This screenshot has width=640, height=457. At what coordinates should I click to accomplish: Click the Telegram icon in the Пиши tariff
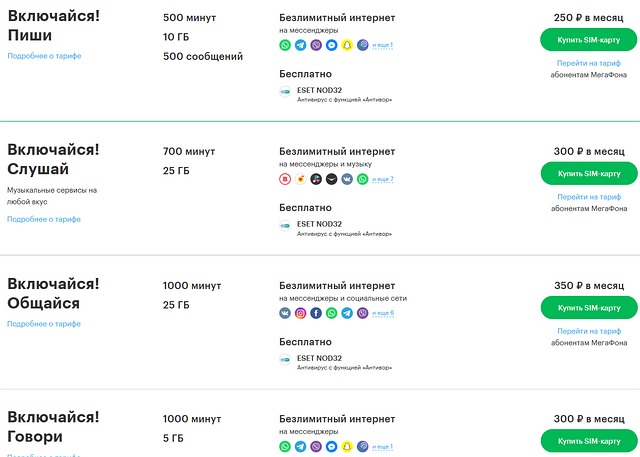coord(300,45)
